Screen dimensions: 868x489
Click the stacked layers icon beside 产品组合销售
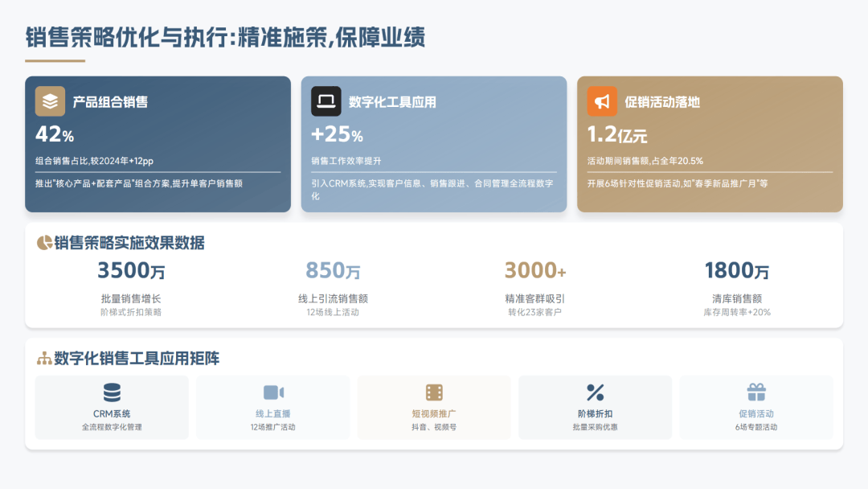pos(50,101)
